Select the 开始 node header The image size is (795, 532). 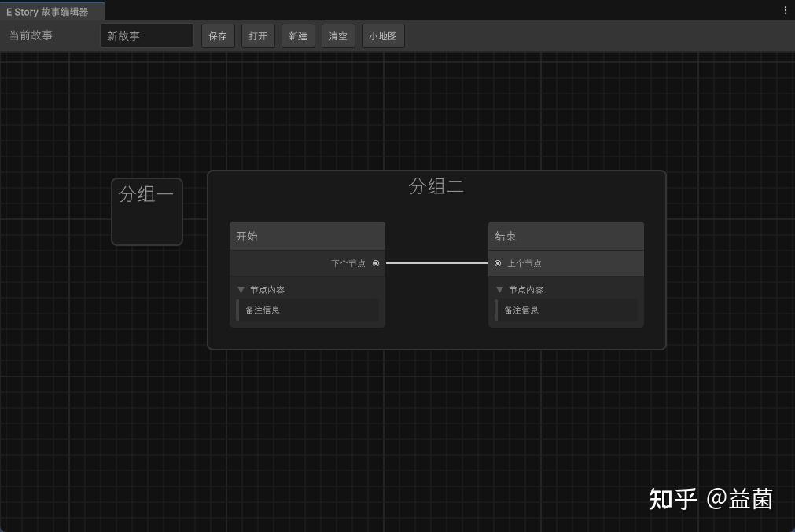coord(307,235)
